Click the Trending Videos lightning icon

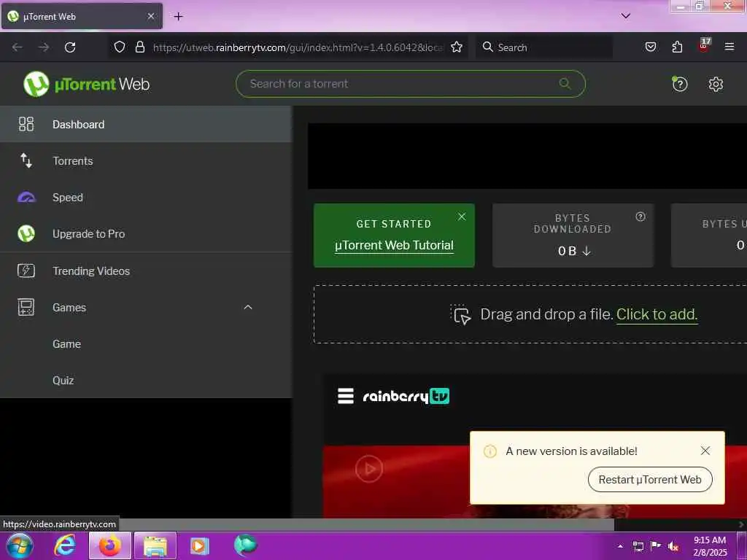(x=26, y=271)
